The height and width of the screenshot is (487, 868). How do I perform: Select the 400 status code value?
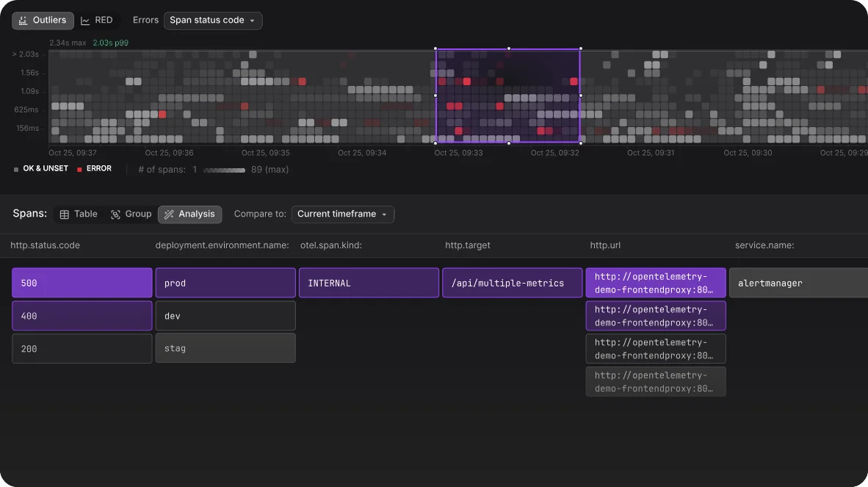[82, 316]
